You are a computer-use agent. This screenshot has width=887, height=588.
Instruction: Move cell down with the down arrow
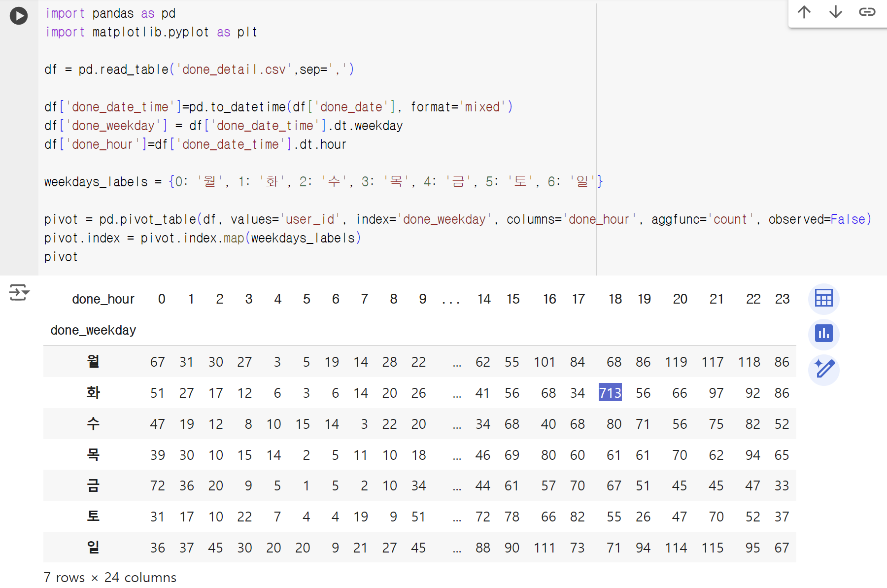836,12
